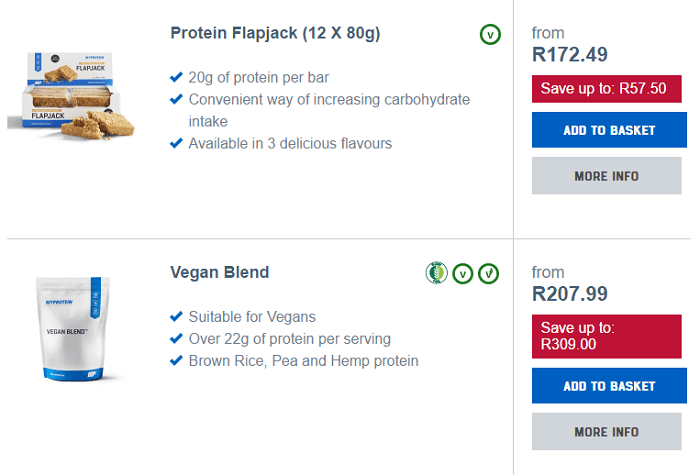This screenshot has width=700, height=475.
Task: Click the 'Save up to: R57.50' red badge
Action: 606,89
